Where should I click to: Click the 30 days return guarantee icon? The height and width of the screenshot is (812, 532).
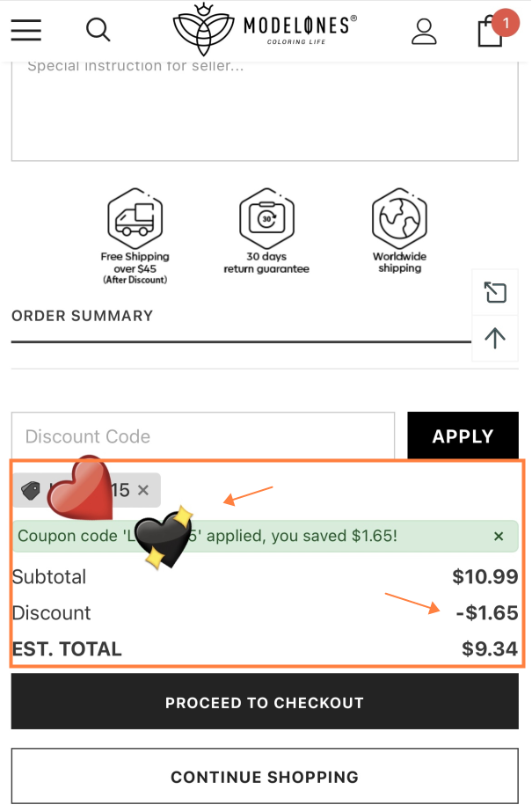266,217
